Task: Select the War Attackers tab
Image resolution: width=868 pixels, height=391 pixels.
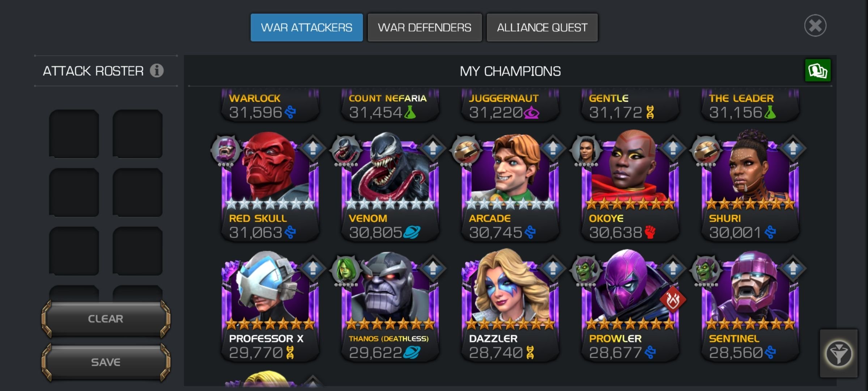Action: click(307, 28)
